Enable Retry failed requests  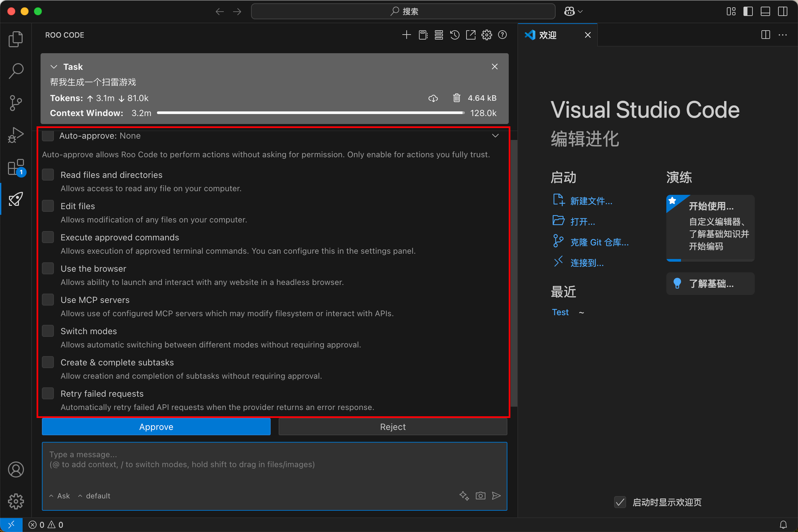(x=48, y=393)
